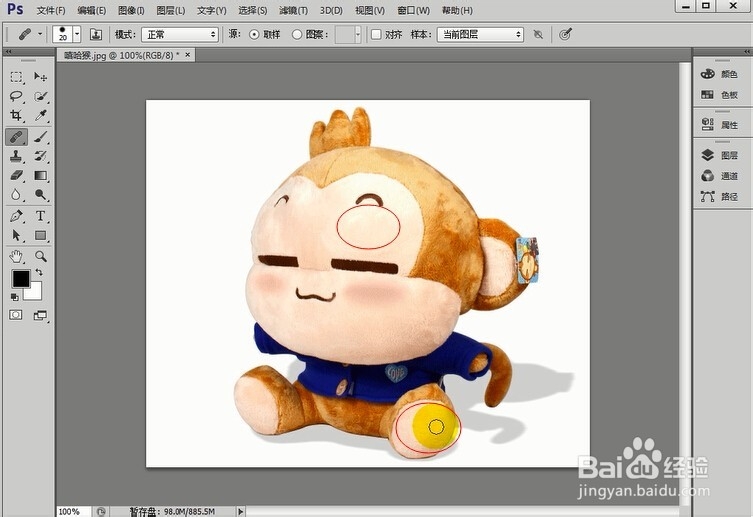Open the 3D(D) menu
The width and height of the screenshot is (753, 517).
pos(331,10)
